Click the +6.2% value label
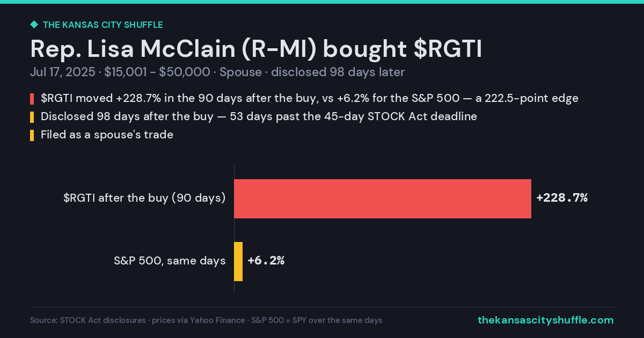Screen dimensions: 644x338 point(266,261)
